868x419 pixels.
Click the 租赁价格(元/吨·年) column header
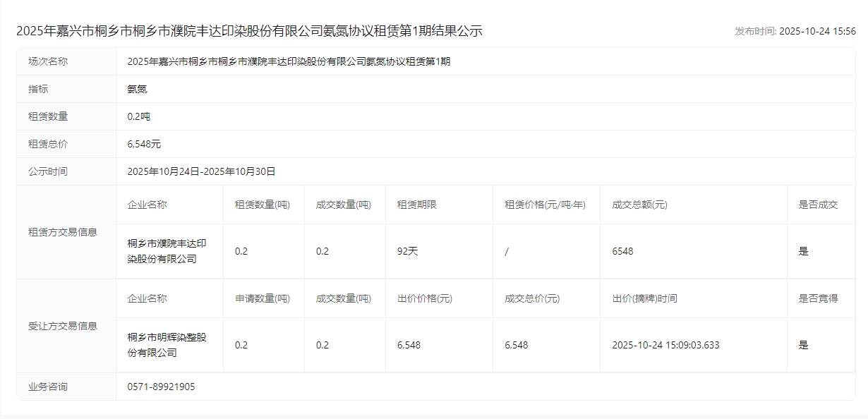[545, 205]
